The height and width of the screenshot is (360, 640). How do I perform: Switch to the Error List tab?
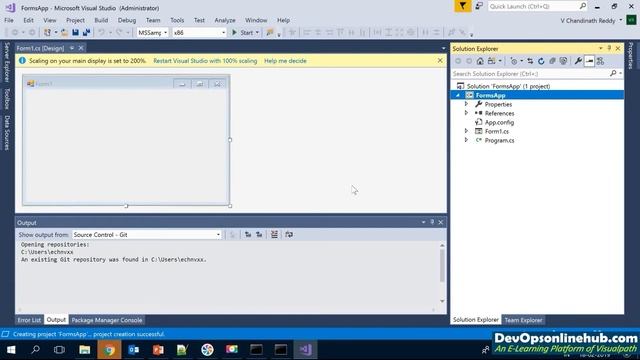pos(29,320)
